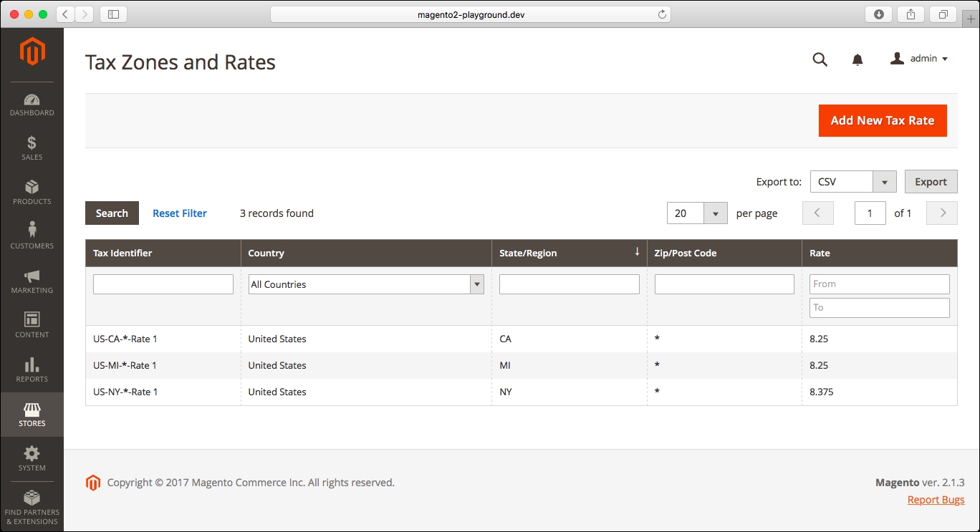Screen dimensions: 980x532
Task: Select the Content sidebar icon
Action: [32, 325]
